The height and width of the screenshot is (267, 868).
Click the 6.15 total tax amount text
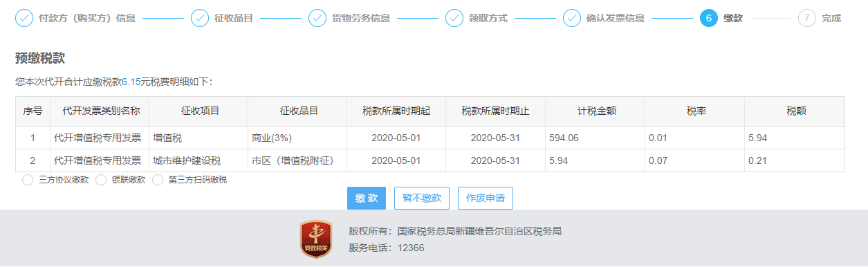pyautogui.click(x=131, y=82)
